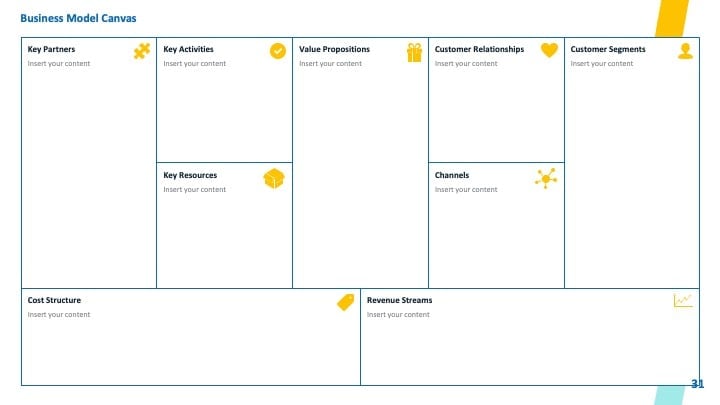Click the Customer Segments person icon
The width and height of the screenshot is (720, 405).
click(x=685, y=51)
